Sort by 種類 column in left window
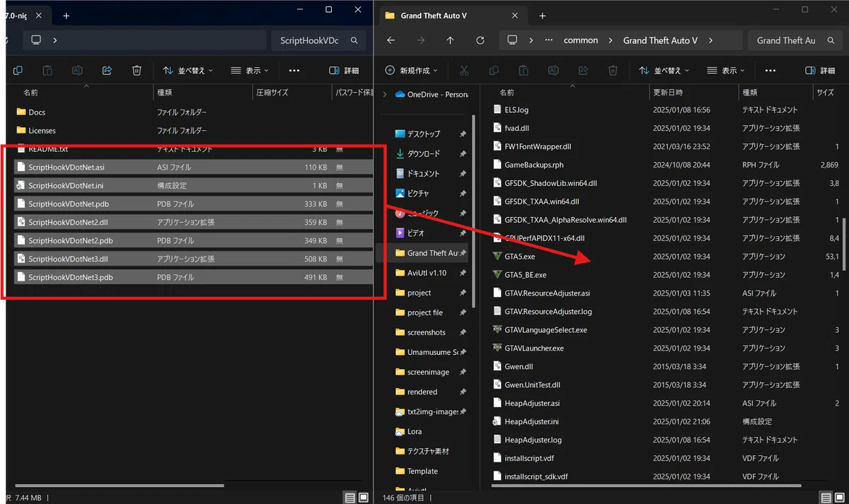Screen dimensions: 849x504 coord(164,93)
